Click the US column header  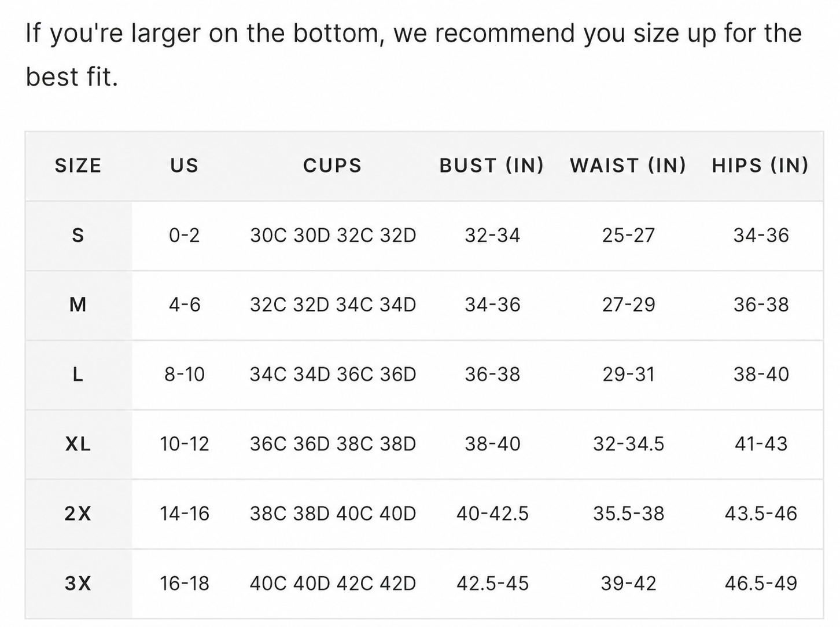pos(184,166)
